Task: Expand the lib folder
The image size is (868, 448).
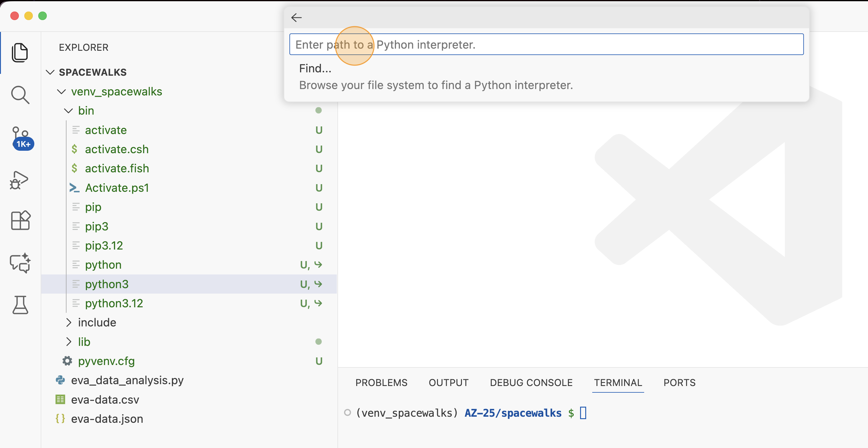Action: [x=69, y=342]
